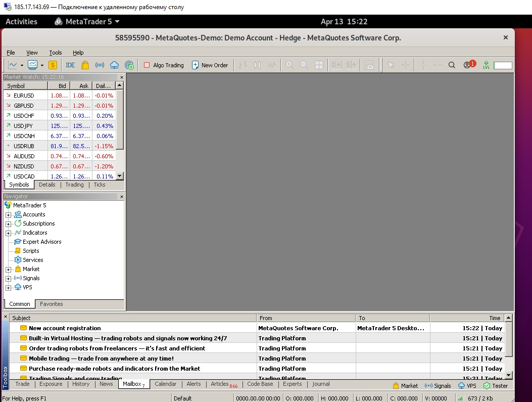
Task: Click Mailbox list scrollbar down arrow
Action: coord(508,375)
